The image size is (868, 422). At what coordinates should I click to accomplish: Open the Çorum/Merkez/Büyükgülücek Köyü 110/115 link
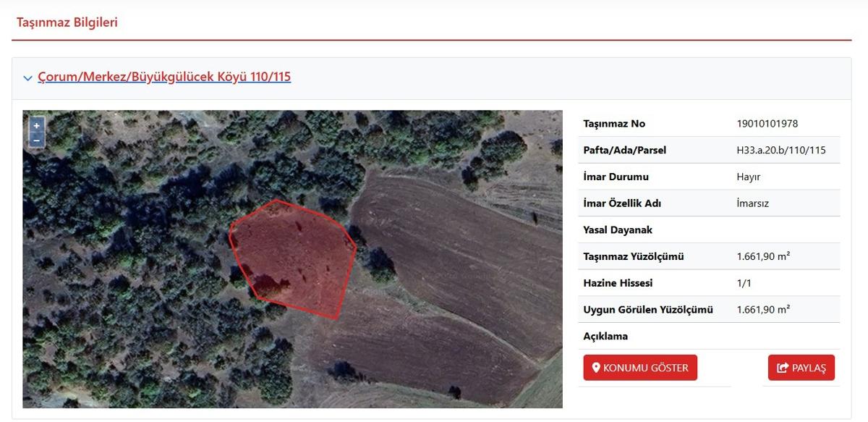[x=164, y=77]
